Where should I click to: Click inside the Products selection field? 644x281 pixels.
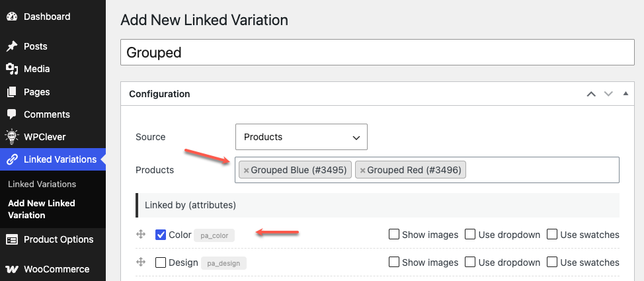(426, 170)
